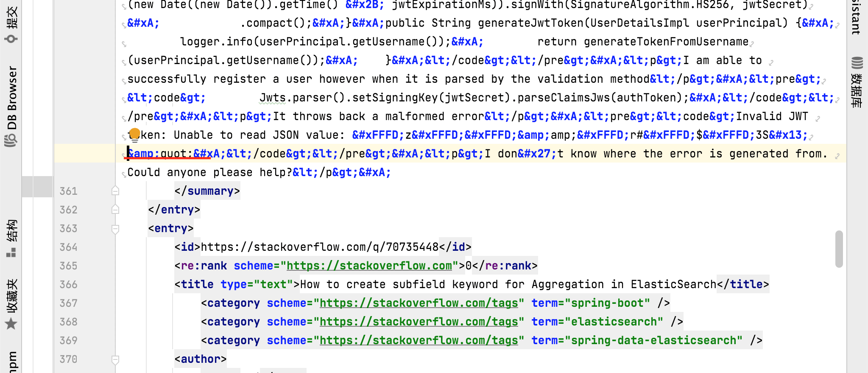868x373 pixels.
Task: Click line number 361 in the gutter
Action: click(x=68, y=191)
